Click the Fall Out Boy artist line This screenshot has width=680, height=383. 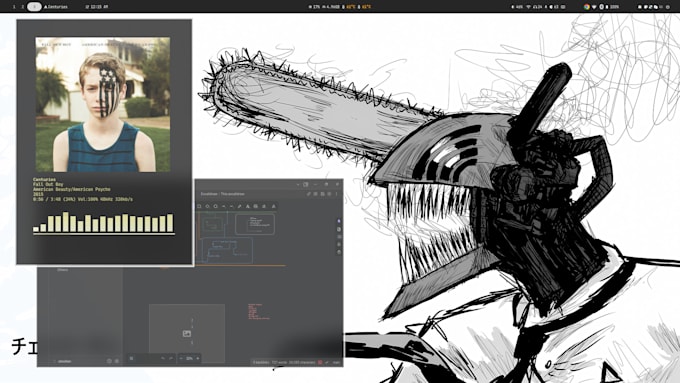click(48, 184)
